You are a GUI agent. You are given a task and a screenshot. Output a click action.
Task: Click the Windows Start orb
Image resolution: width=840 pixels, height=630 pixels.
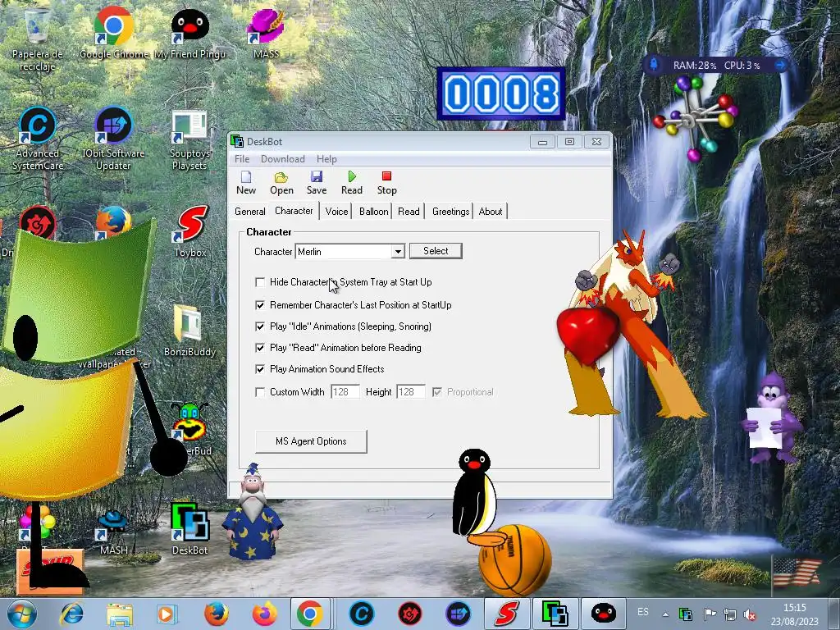[22, 614]
